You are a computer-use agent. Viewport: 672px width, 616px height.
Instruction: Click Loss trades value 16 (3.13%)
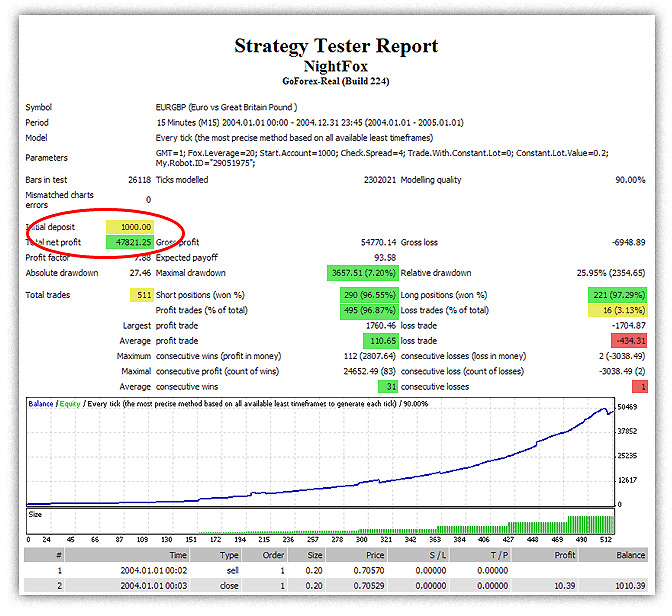pyautogui.click(x=618, y=310)
